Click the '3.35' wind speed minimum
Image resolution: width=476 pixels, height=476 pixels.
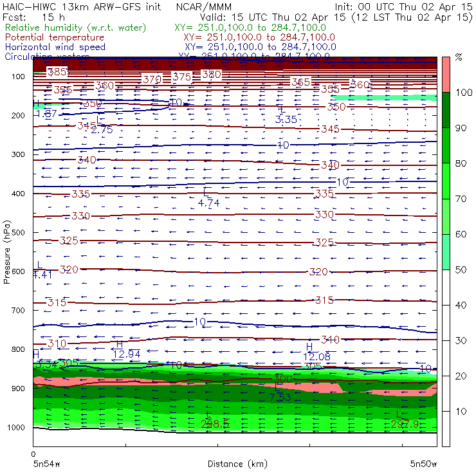click(286, 119)
